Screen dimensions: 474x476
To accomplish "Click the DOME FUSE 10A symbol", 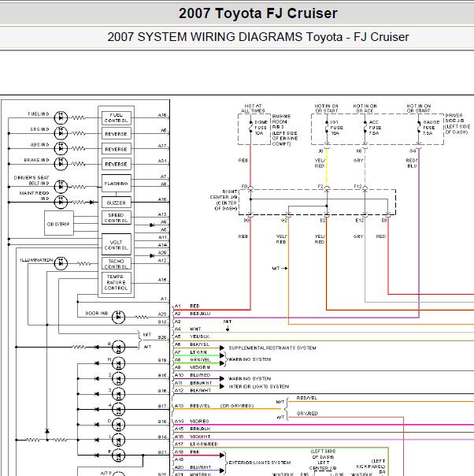I will point(251,128).
